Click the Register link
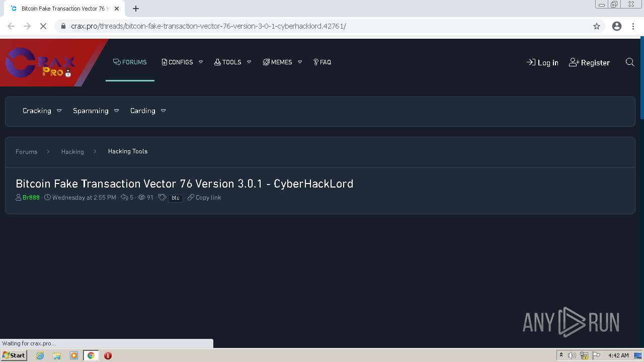Viewport: 644px width, 362px height. point(589,62)
